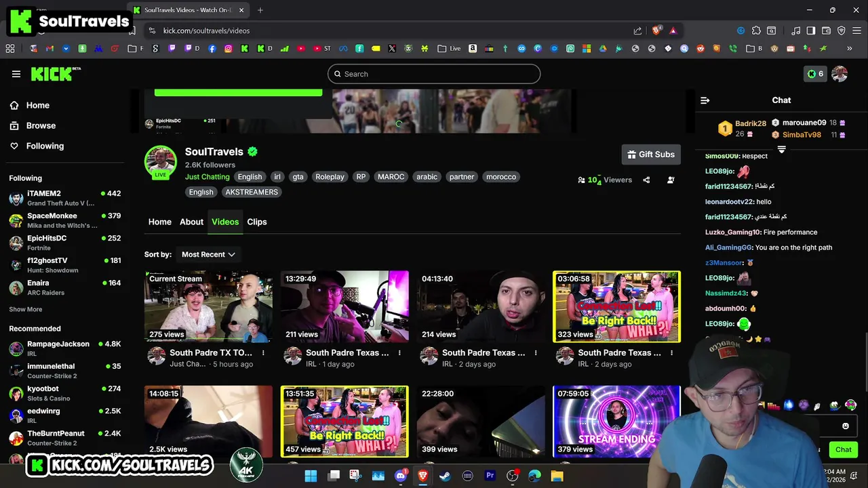Image resolution: width=868 pixels, height=488 pixels.
Task: Switch to the Videos tab
Action: click(x=225, y=222)
